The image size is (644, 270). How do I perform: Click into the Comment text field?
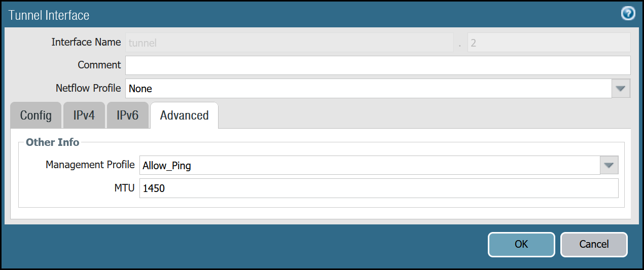pos(377,65)
